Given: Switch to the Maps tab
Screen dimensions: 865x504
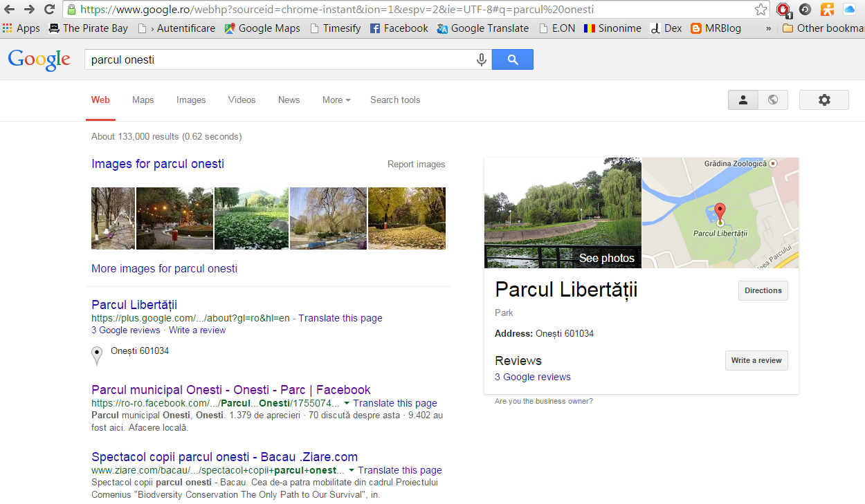Looking at the screenshot, I should tap(143, 100).
